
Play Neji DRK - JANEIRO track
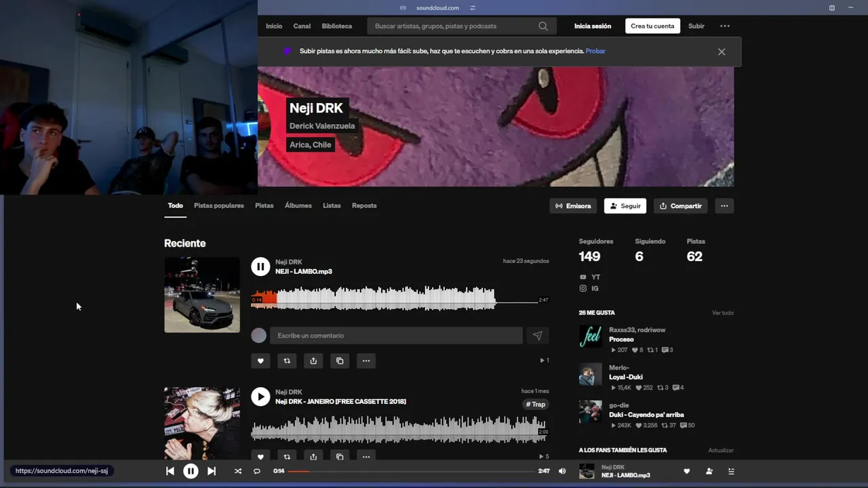click(x=260, y=396)
